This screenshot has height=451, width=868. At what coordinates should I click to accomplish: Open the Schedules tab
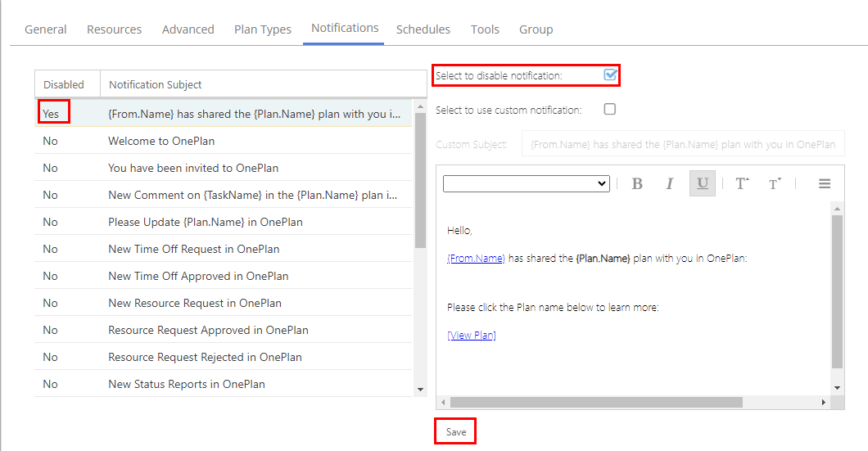click(x=423, y=29)
